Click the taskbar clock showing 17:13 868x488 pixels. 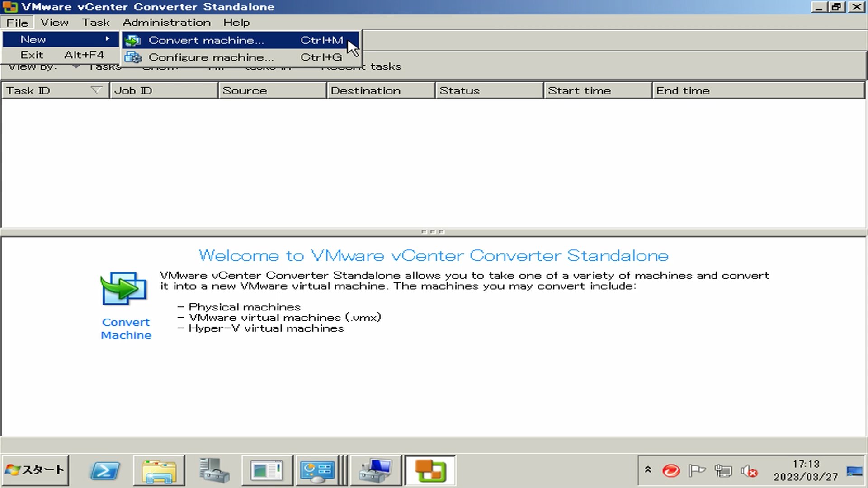tap(806, 470)
